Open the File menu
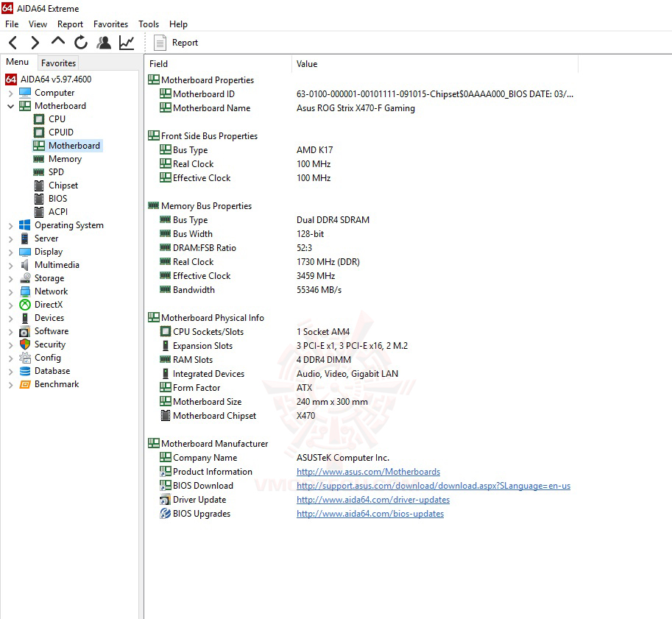The width and height of the screenshot is (672, 619). (x=12, y=24)
